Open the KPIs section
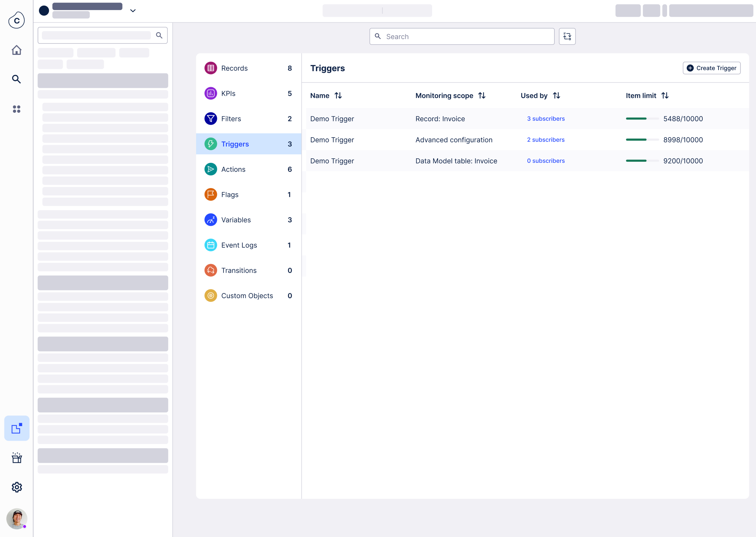756x537 pixels. coord(249,93)
